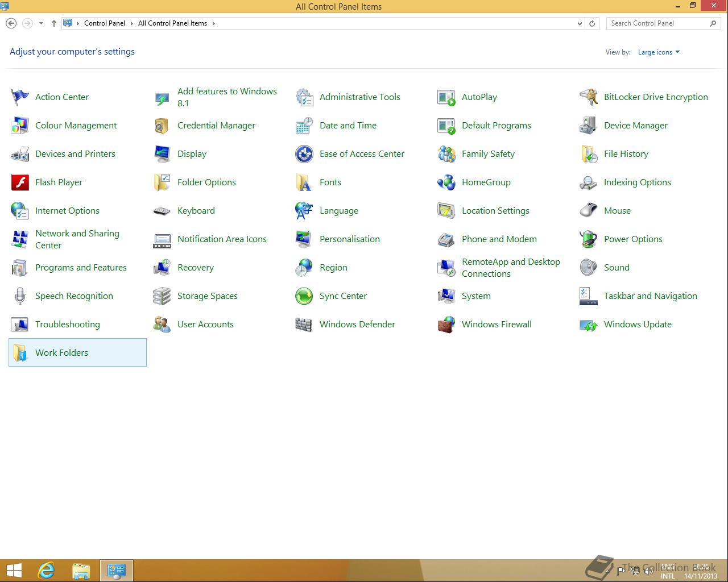Expand the address bar history dropdown
The height and width of the screenshot is (582, 728).
point(580,23)
